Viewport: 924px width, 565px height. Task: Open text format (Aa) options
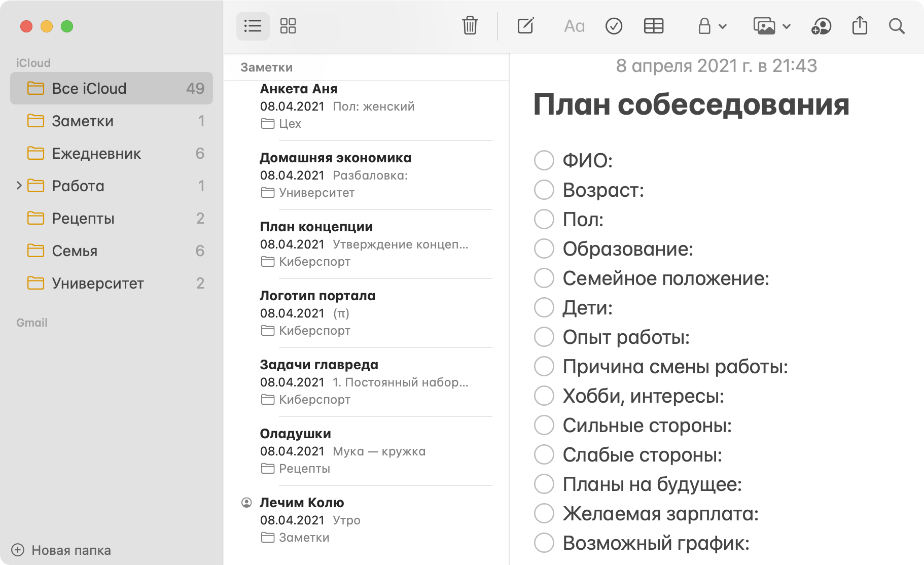[574, 26]
